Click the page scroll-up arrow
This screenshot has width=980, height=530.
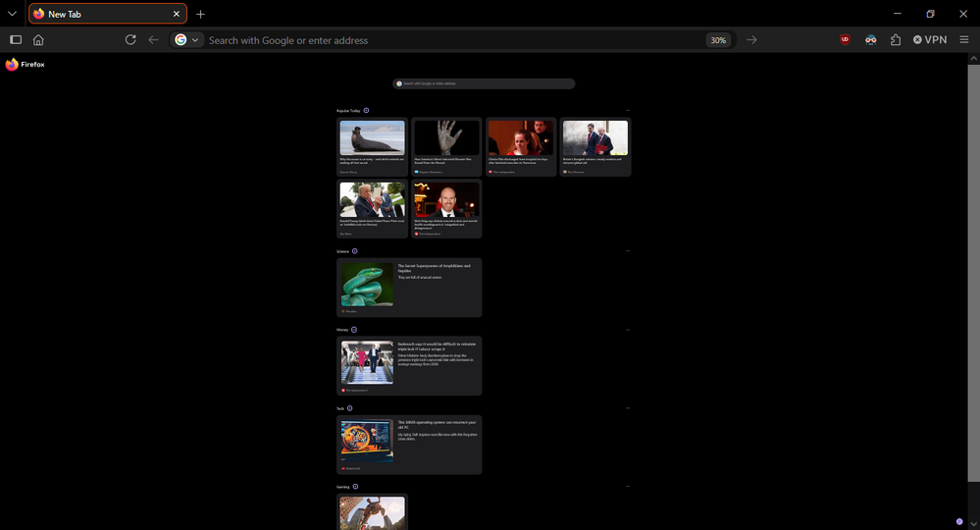(974, 58)
